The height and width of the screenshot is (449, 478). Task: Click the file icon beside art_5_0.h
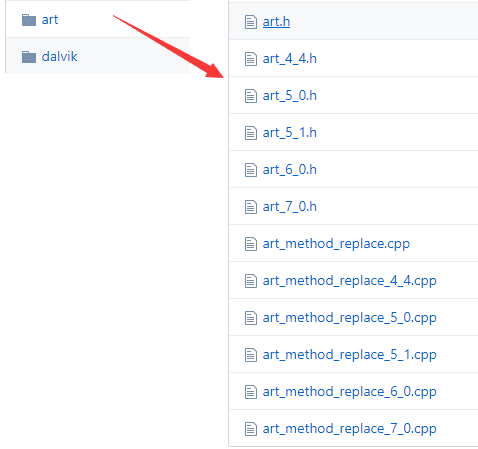click(x=251, y=96)
